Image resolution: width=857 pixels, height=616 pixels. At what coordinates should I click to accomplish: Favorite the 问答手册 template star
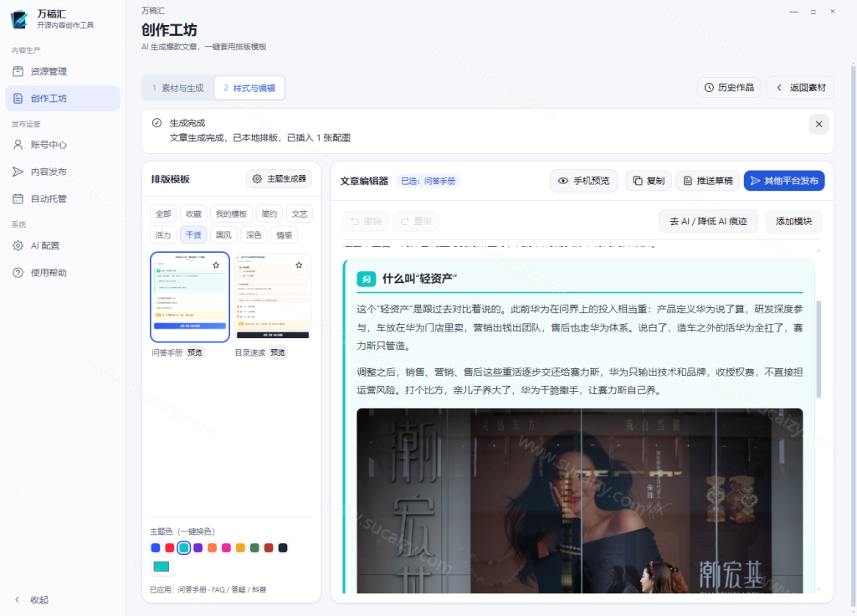[216, 265]
